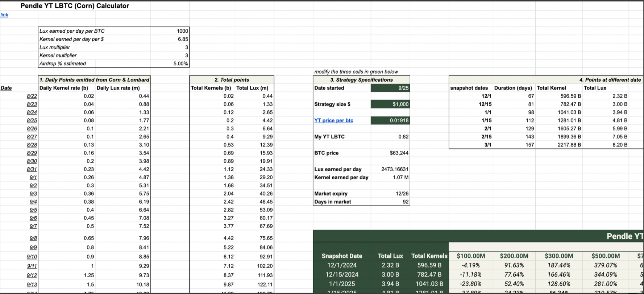The image size is (644, 294).
Task: Select the green YT price 0.01918 cell
Action: tap(390, 121)
